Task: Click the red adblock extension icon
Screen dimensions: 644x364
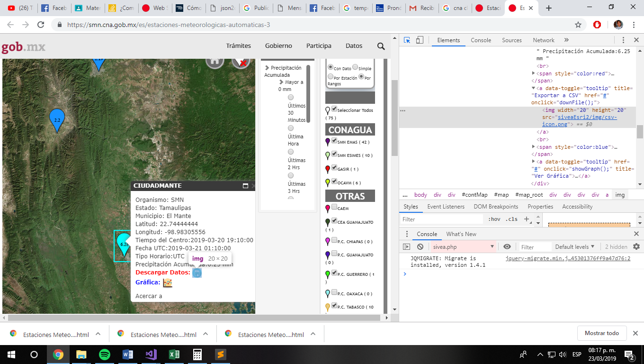Action: 597,25
